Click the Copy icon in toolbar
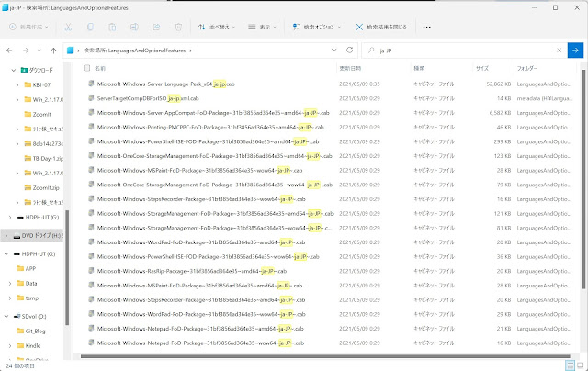This screenshot has width=588, height=371. click(90, 27)
